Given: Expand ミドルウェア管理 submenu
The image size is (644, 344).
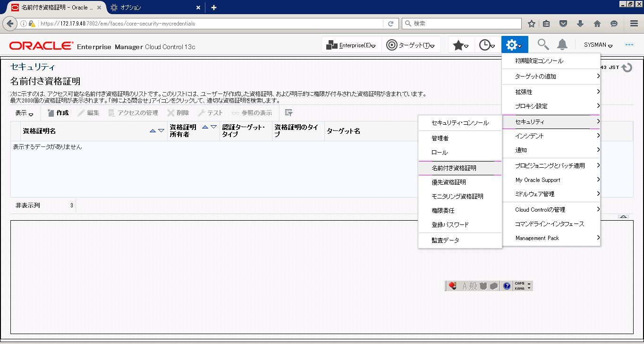Looking at the screenshot, I should pyautogui.click(x=551, y=194).
